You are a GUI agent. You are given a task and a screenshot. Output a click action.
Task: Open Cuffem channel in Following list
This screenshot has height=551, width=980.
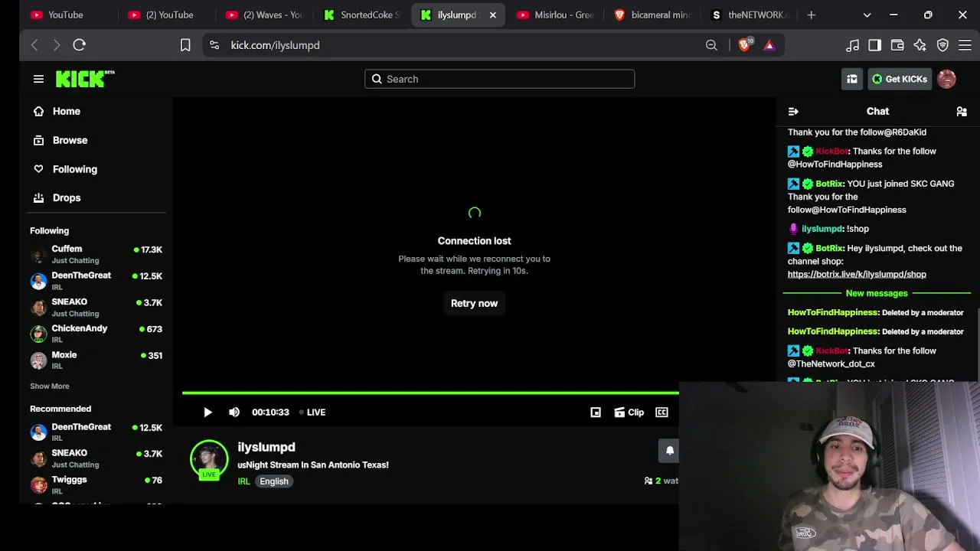pyautogui.click(x=96, y=255)
